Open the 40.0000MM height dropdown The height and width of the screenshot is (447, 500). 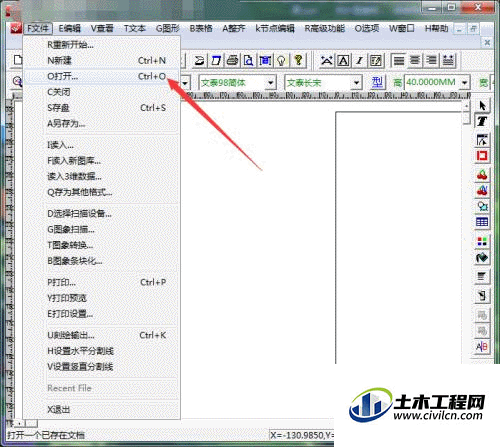[465, 82]
